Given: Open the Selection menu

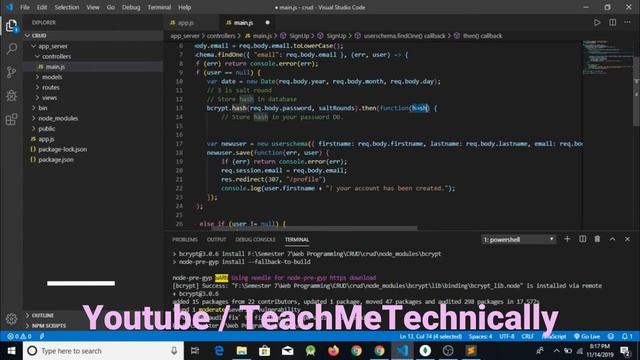Looking at the screenshot, I should 67,7.
